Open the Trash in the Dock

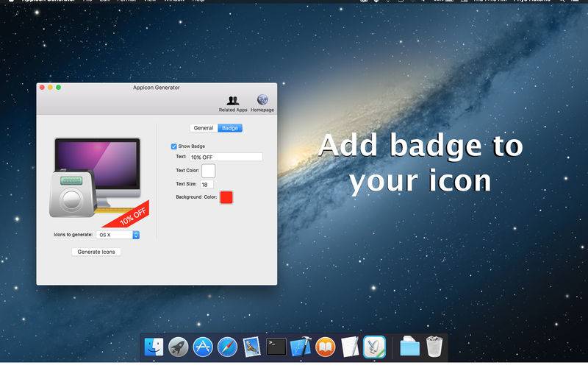point(434,347)
